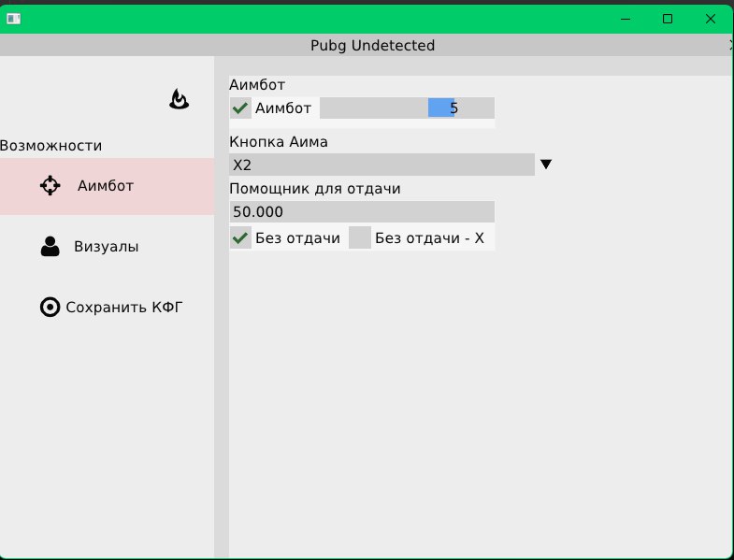This screenshot has height=560, width=734.
Task: Click the crosshair icon beside Аимбот
Action: coord(50,185)
